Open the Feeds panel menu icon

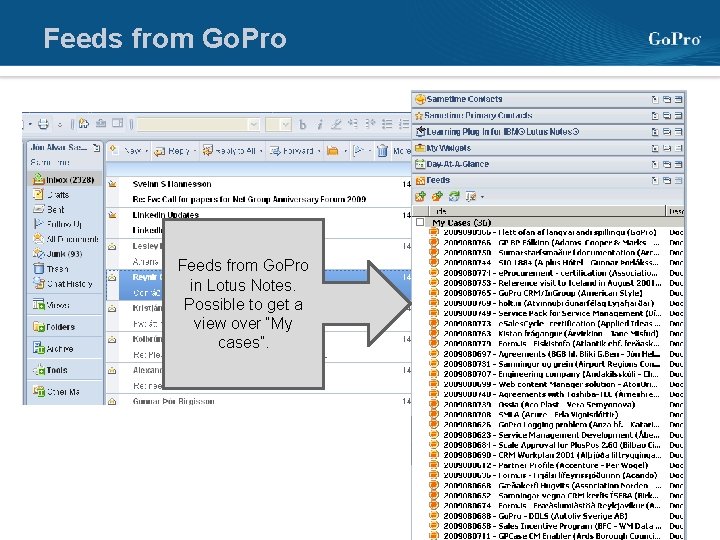[655, 180]
